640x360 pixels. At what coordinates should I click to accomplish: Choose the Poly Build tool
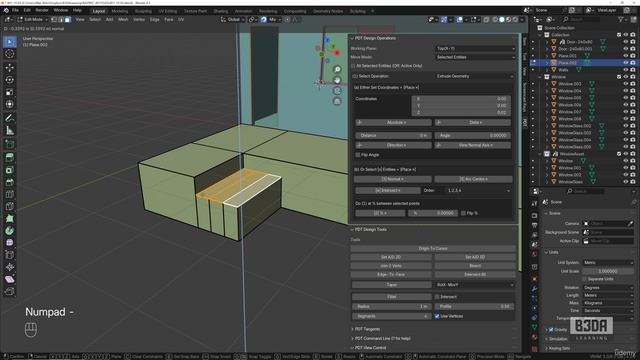10,218
